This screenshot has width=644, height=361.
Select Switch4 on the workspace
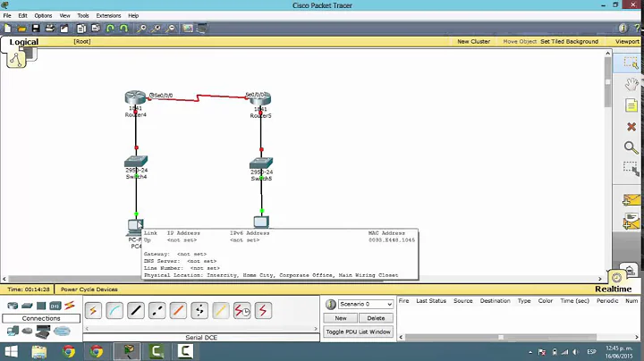click(136, 161)
